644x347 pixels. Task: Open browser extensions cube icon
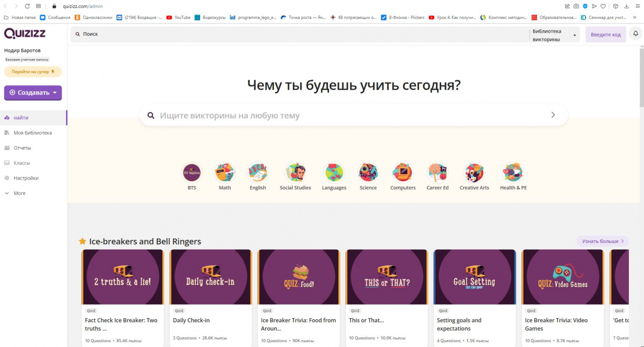tap(615, 6)
